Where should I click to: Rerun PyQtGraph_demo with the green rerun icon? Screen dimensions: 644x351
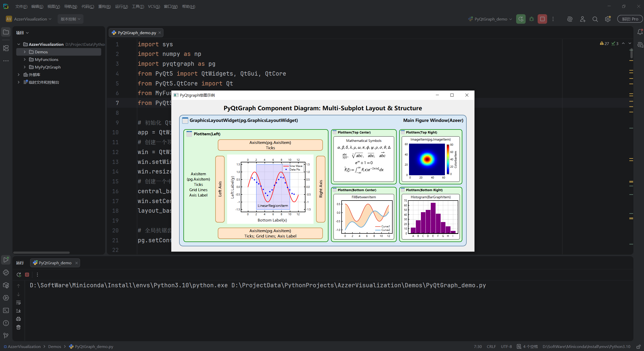point(521,19)
